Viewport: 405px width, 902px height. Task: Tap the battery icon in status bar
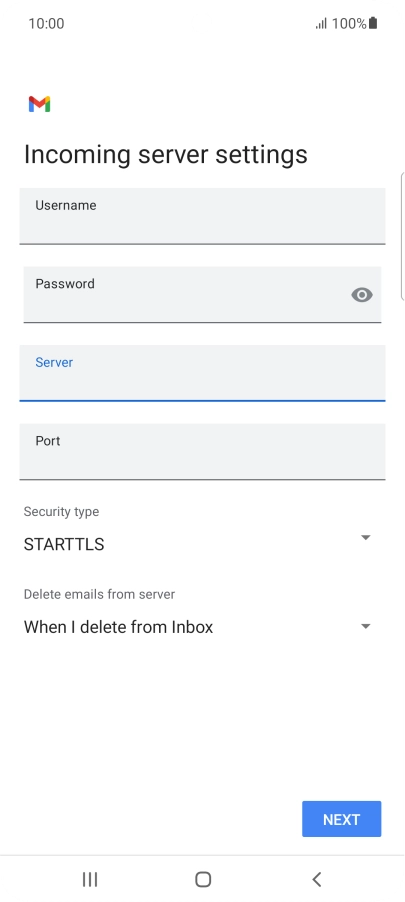tap(373, 23)
